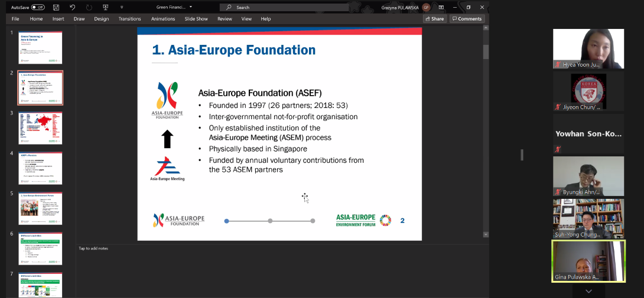Select Hyea Yoon Ju video tile
644x298 pixels.
click(588, 48)
